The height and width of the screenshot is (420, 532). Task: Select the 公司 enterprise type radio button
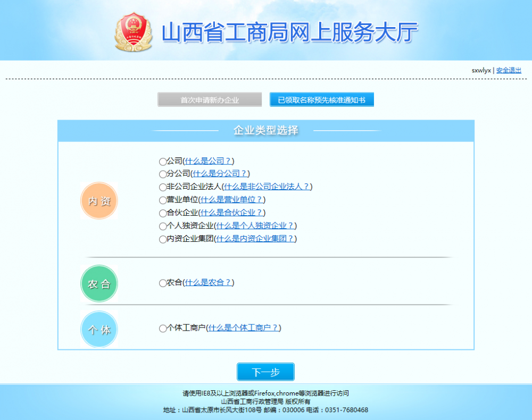[162, 161]
